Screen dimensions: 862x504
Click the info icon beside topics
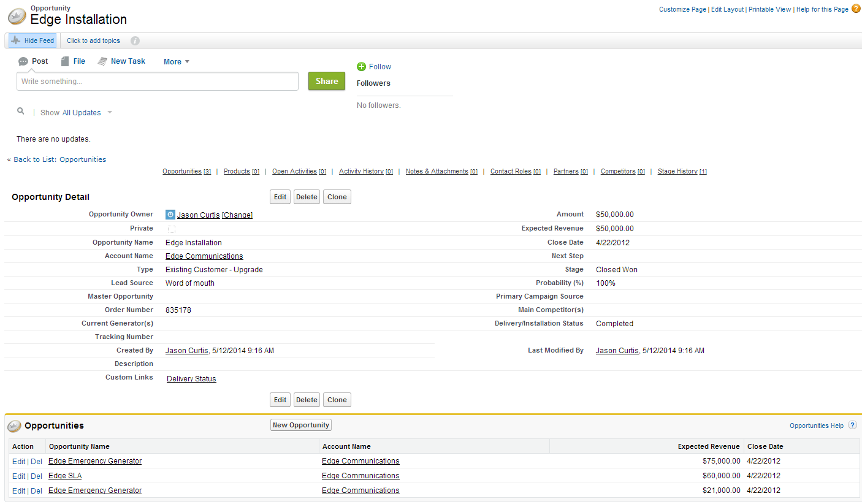coord(135,41)
